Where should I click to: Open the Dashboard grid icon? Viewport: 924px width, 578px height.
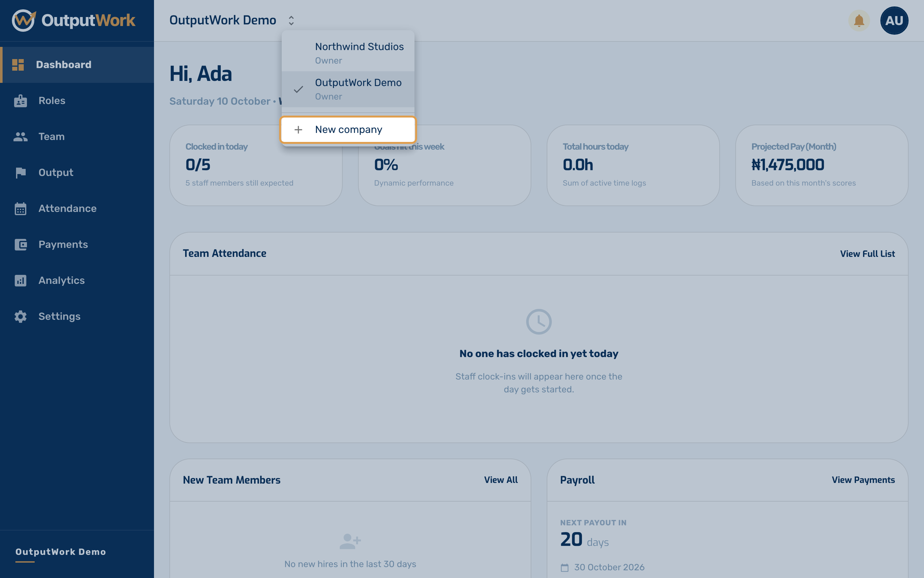click(18, 65)
